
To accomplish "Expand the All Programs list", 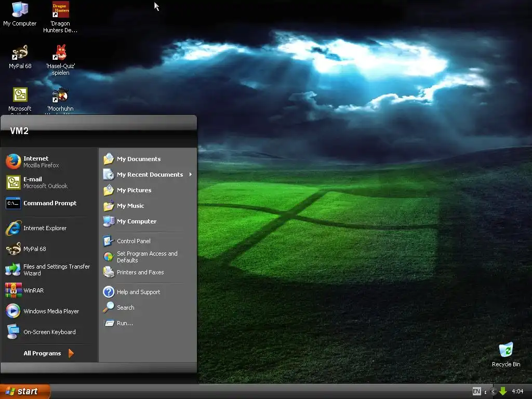I will [48, 353].
